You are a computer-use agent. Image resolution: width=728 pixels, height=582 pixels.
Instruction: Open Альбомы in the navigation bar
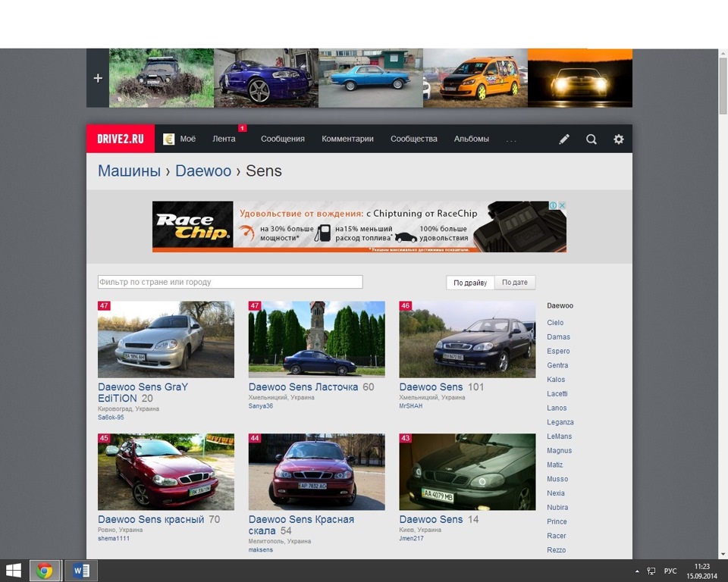(471, 139)
